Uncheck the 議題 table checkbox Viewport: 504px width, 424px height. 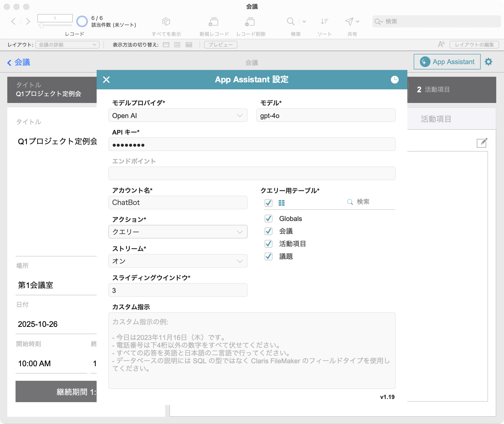269,256
